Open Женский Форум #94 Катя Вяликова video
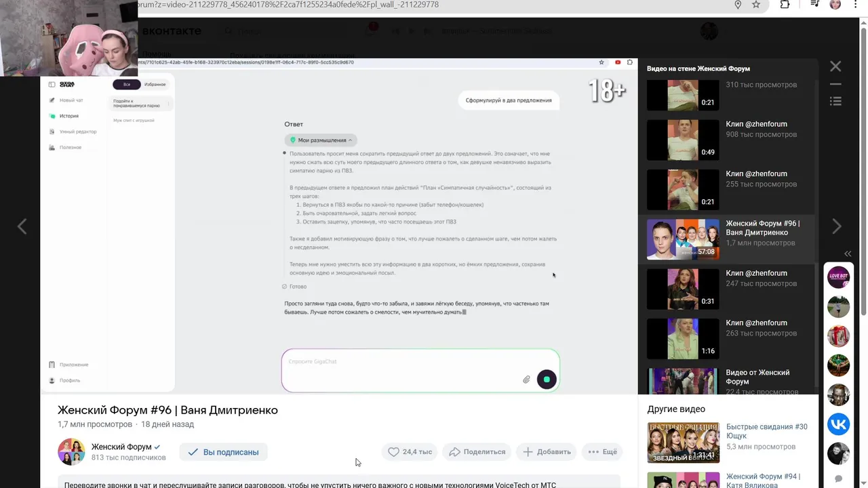The height and width of the screenshot is (488, 868). (729, 480)
